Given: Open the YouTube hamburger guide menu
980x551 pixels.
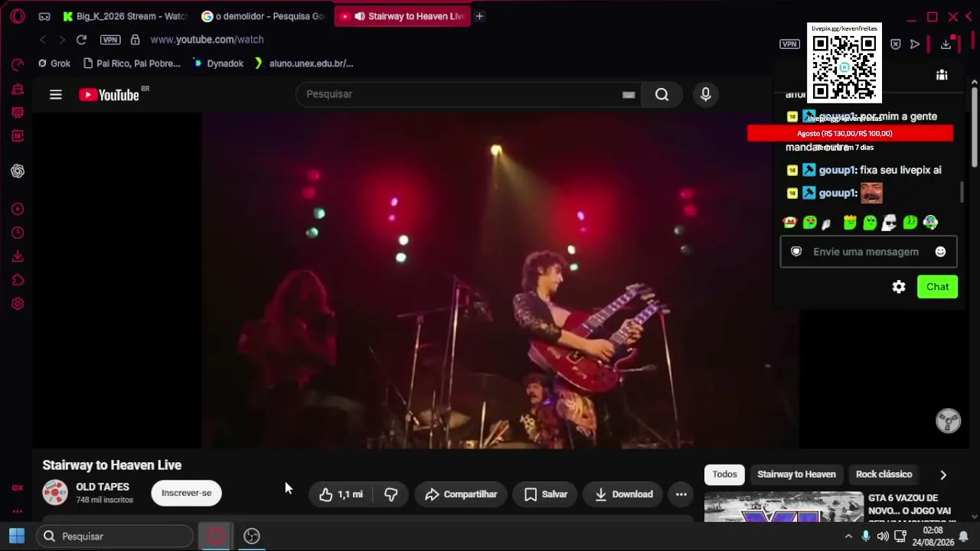Looking at the screenshot, I should pyautogui.click(x=56, y=95).
